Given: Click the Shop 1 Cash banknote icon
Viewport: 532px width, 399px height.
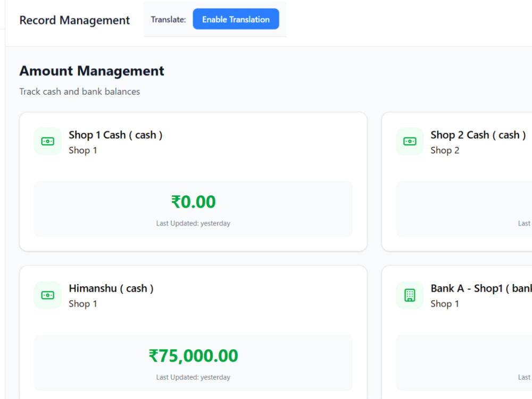Looking at the screenshot, I should (47, 141).
